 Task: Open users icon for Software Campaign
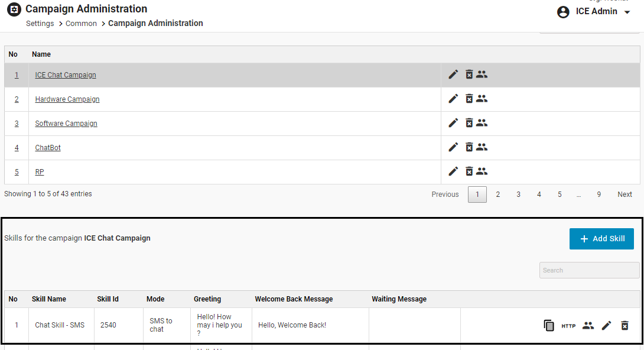[482, 123]
